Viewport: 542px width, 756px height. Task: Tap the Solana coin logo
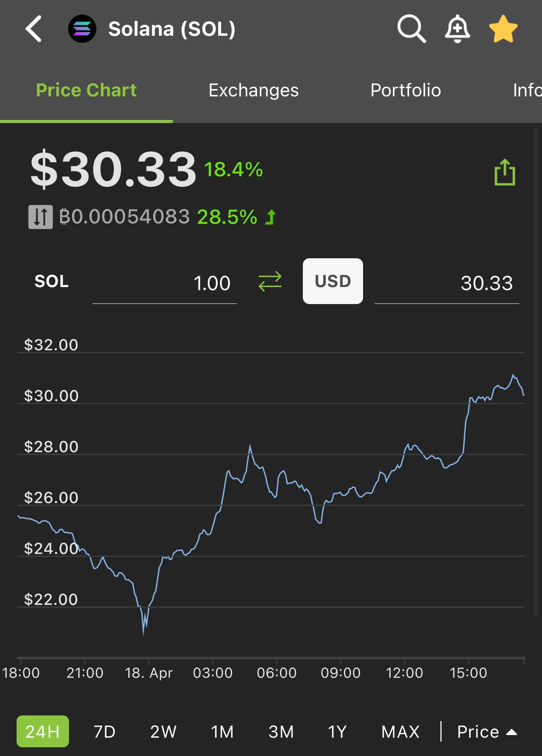coord(82,29)
